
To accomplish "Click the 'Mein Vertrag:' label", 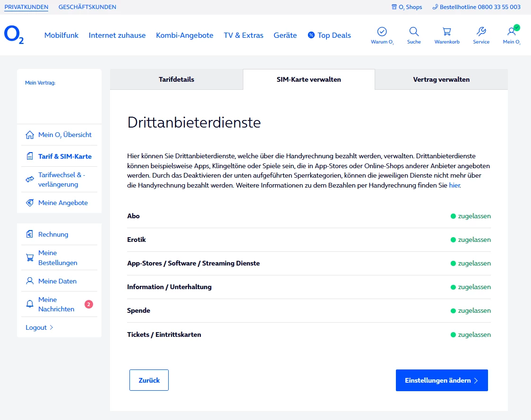I will (40, 83).
